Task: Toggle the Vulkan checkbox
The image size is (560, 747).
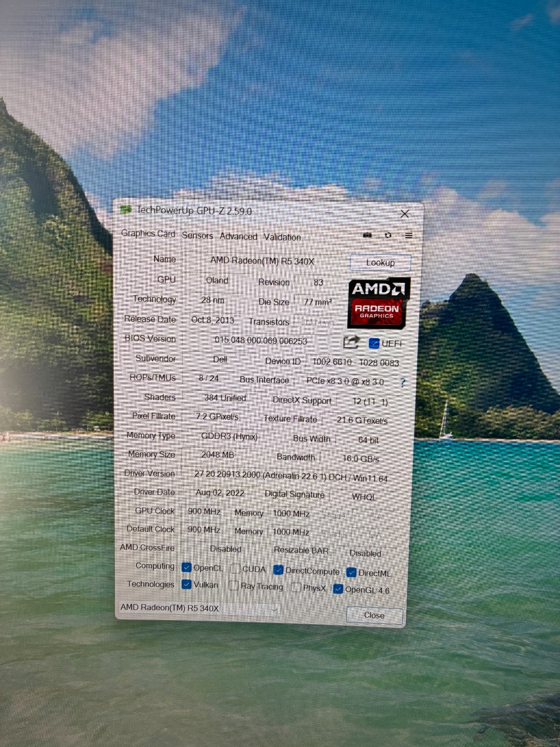Action: tap(186, 584)
